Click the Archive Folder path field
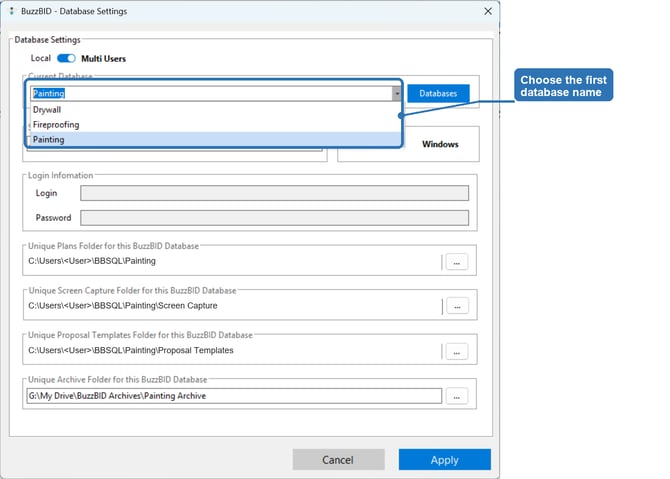670x479 pixels. point(234,396)
